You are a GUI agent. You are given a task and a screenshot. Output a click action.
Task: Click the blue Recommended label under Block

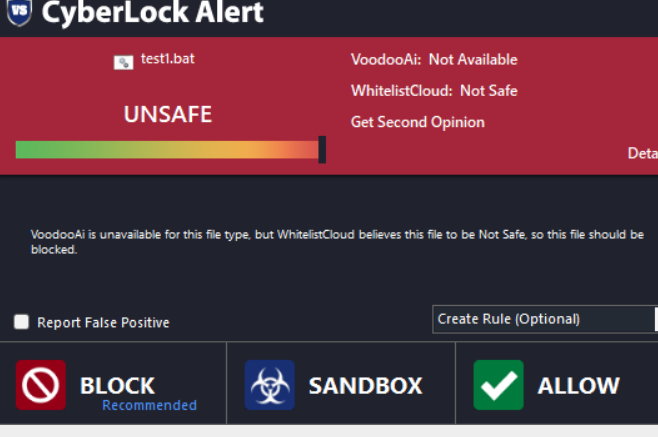pyautogui.click(x=149, y=405)
